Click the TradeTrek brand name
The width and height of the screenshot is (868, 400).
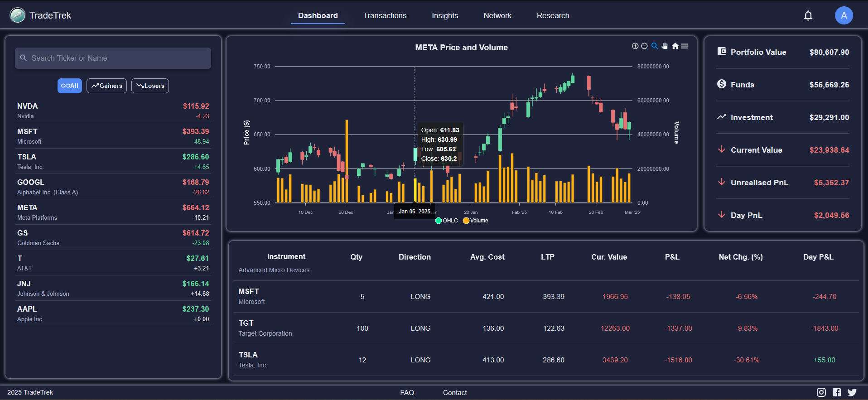click(50, 15)
